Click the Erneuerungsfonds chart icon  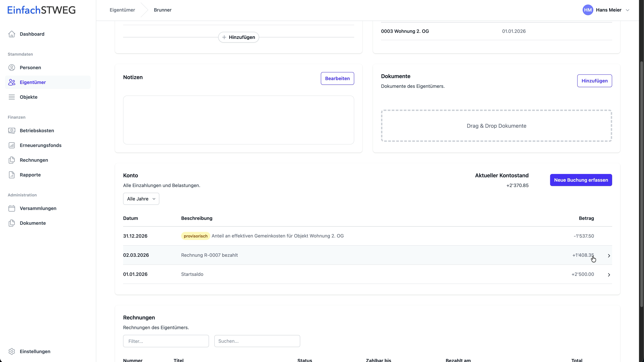coord(12,145)
